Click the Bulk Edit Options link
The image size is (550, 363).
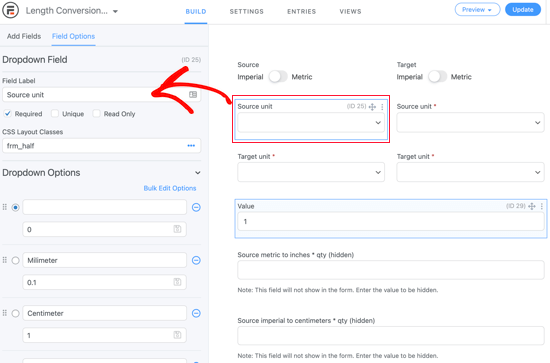[170, 188]
